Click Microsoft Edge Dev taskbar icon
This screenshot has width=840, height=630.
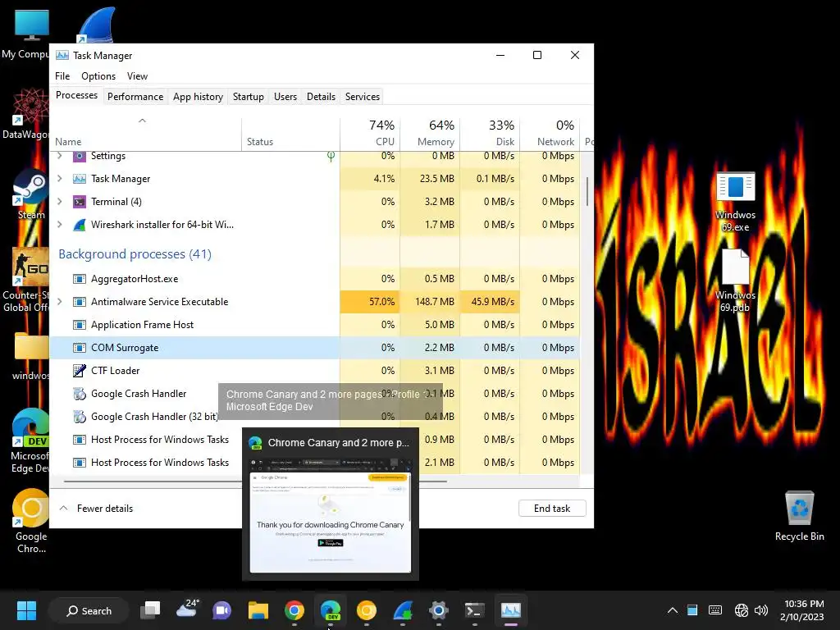330,610
